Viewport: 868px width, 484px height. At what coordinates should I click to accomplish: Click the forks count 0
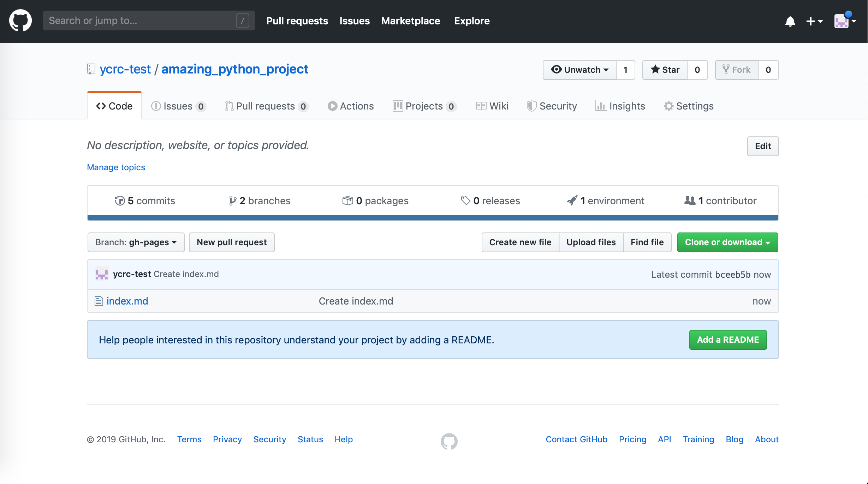pyautogui.click(x=768, y=70)
